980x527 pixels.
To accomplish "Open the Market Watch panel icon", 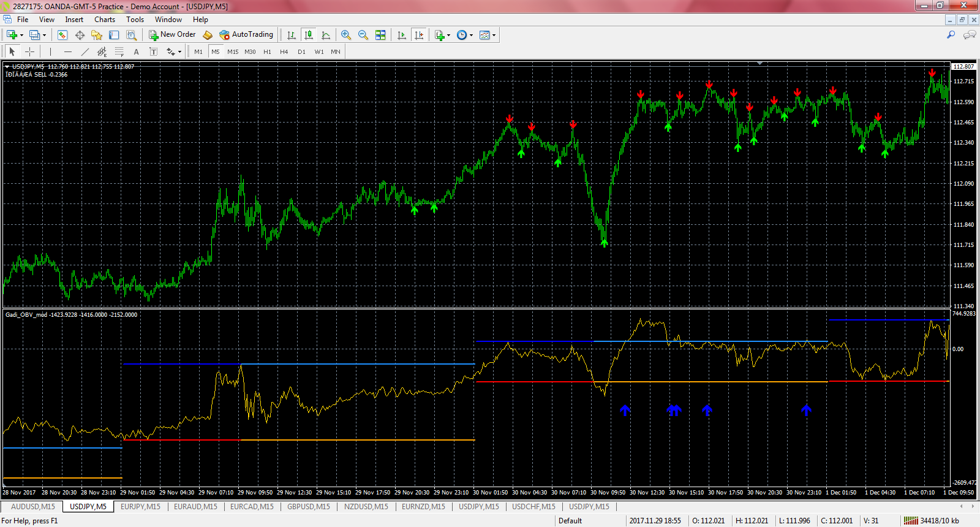I will click(x=62, y=35).
